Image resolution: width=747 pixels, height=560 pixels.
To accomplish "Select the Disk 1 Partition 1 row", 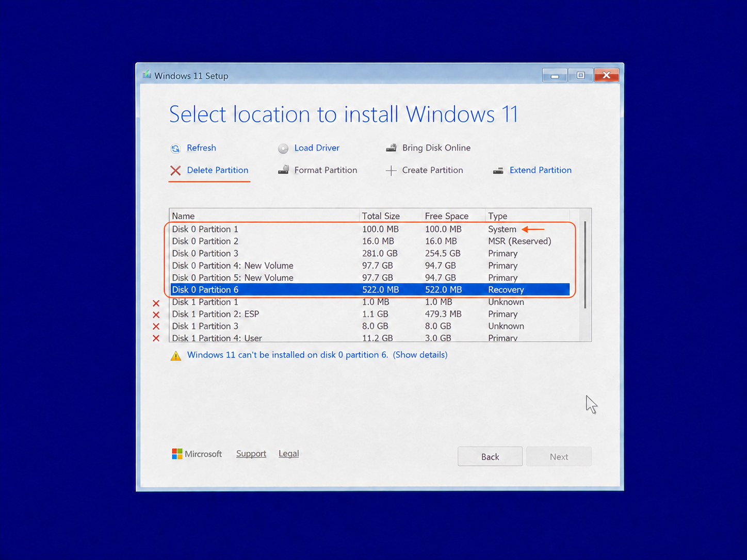I will pyautogui.click(x=369, y=302).
